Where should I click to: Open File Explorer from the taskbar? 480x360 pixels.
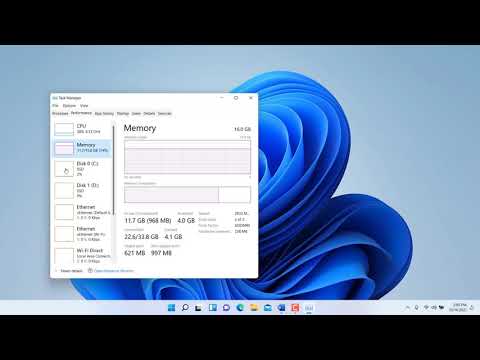[254, 308]
